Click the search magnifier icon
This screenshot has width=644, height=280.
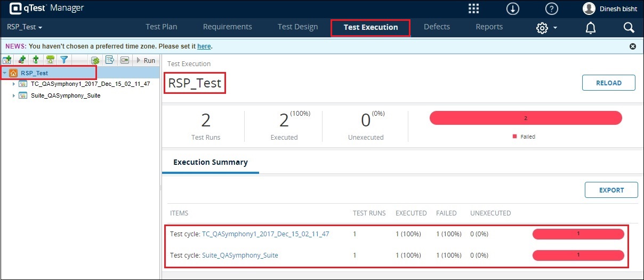629,28
